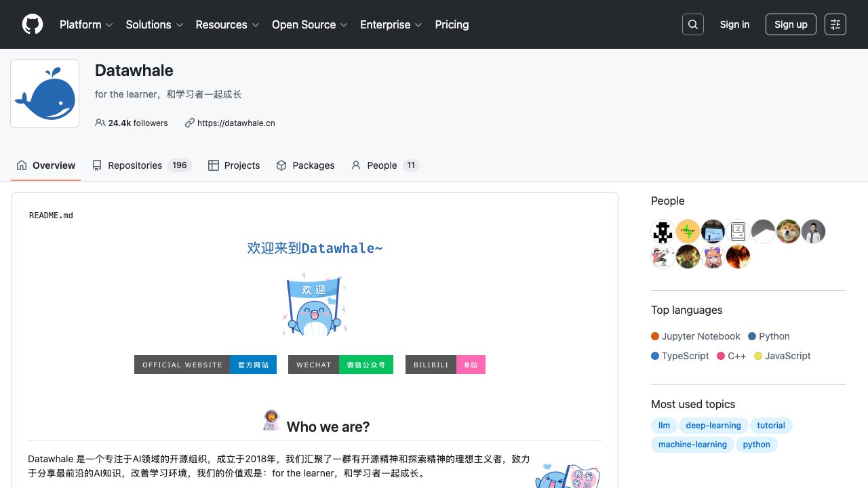Image resolution: width=868 pixels, height=488 pixels.
Task: Open the search magnifier icon
Action: pyautogui.click(x=693, y=24)
